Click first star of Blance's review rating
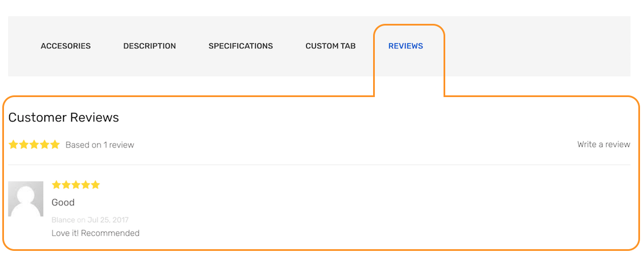This screenshot has height=256, width=644. coord(56,184)
